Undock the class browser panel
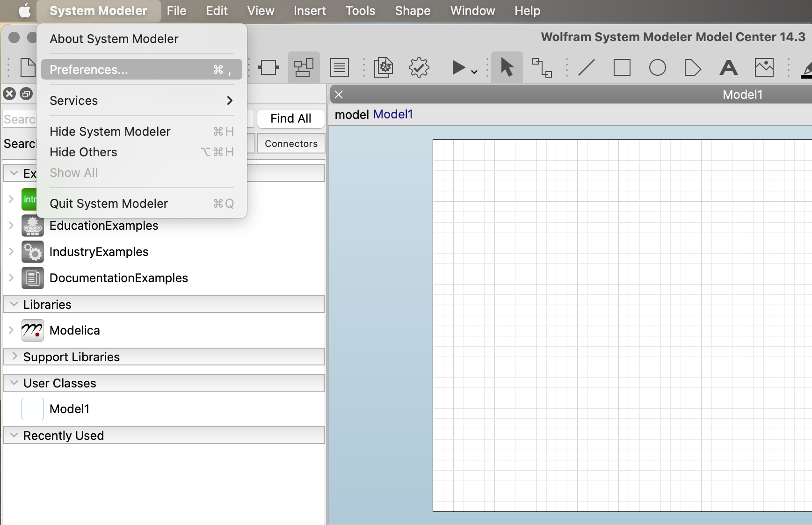This screenshot has width=812, height=525. pyautogui.click(x=26, y=94)
